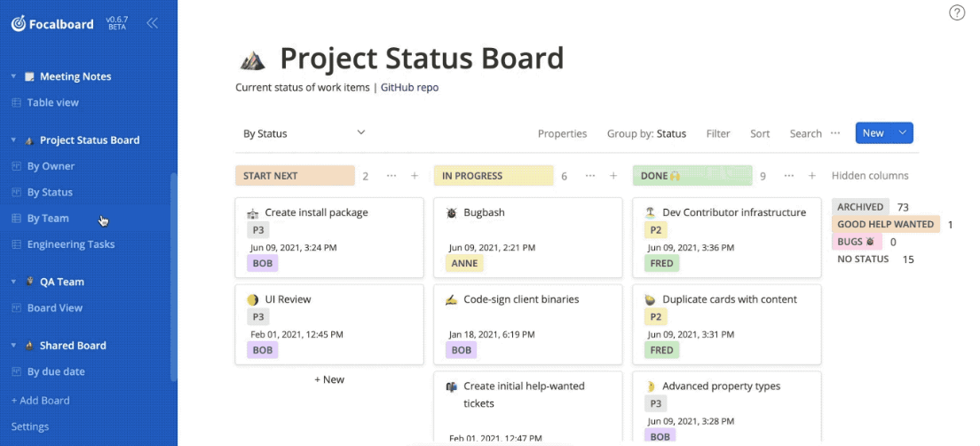Click the Code-sign client binaries card icon
This screenshot has width=980, height=446.
click(451, 299)
